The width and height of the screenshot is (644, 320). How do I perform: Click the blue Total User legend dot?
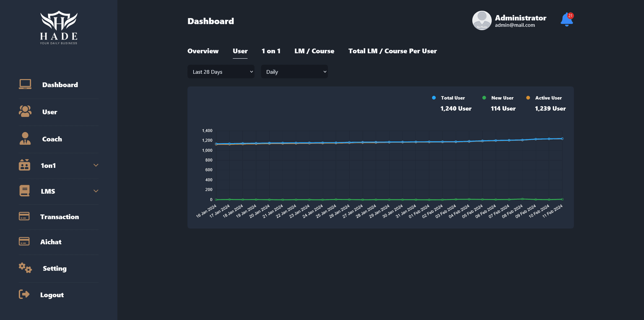pos(434,98)
